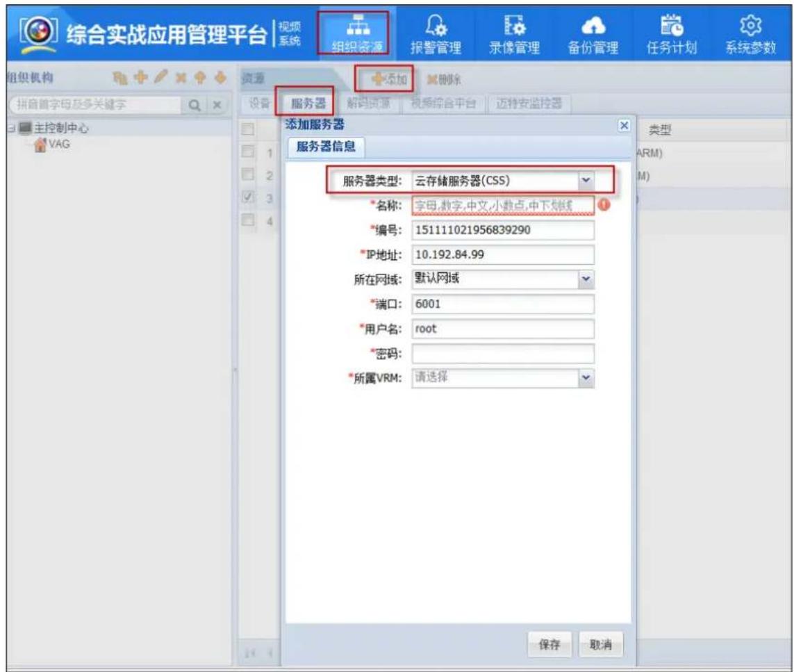Close the 添加服务器 dialog

(625, 125)
